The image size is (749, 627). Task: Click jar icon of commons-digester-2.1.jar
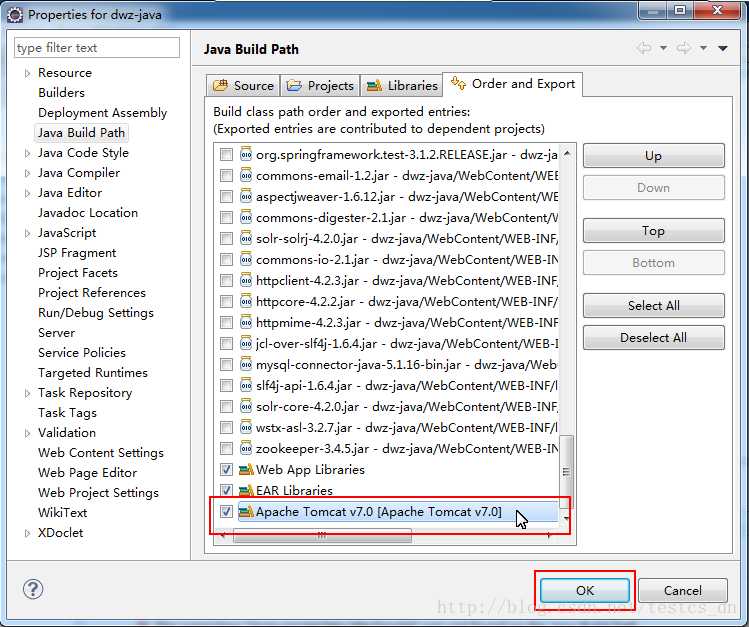[x=246, y=217]
